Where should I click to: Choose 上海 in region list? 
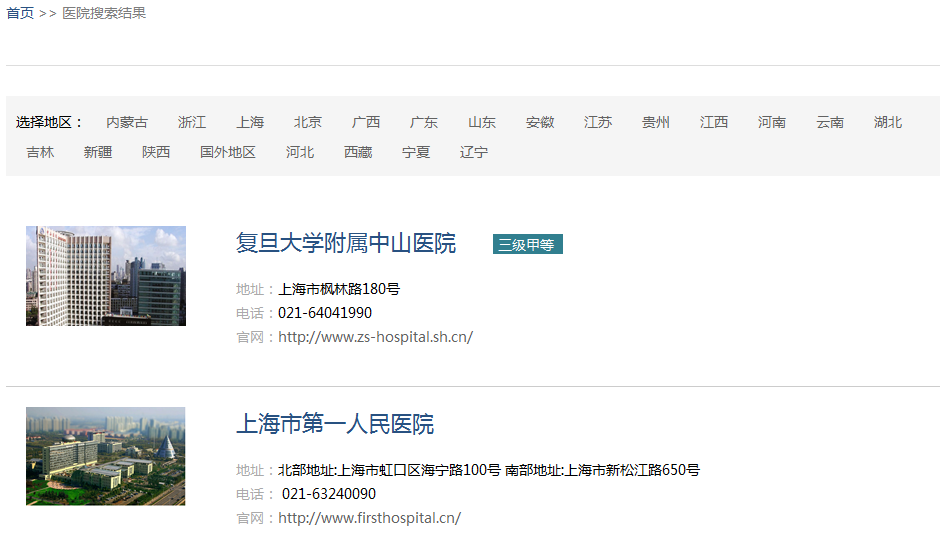pyautogui.click(x=250, y=122)
